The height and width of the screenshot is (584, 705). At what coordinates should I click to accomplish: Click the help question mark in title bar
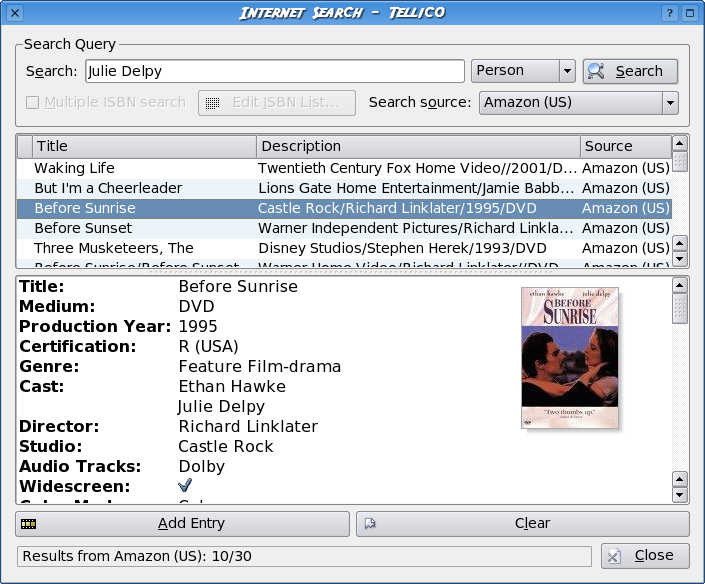[x=669, y=13]
